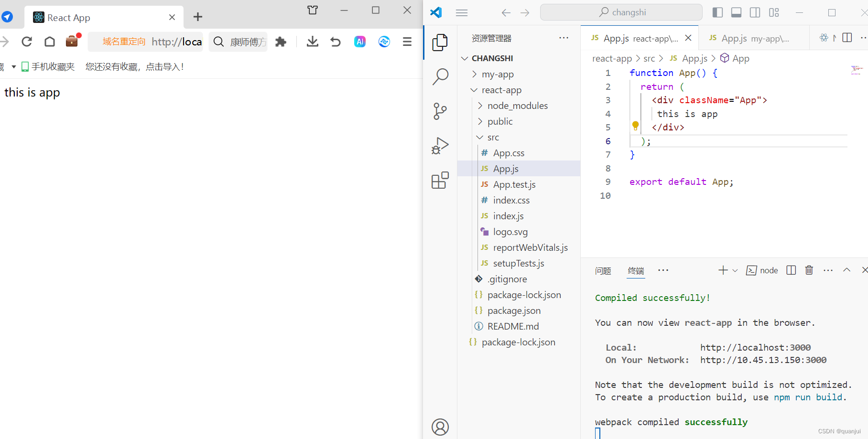868x439 pixels.
Task: Open the new terminal launch profile dropdown
Action: click(735, 270)
